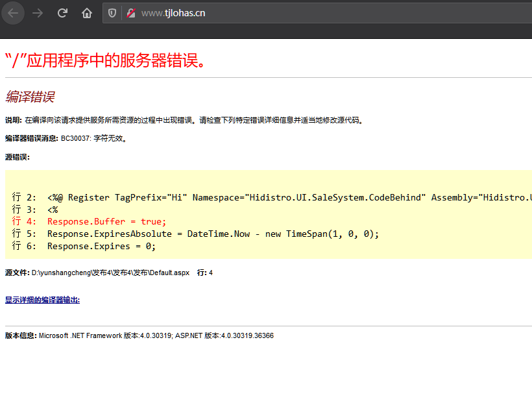Click the Forward arrow button
Viewport: 532px width, 401px height.
[38, 13]
